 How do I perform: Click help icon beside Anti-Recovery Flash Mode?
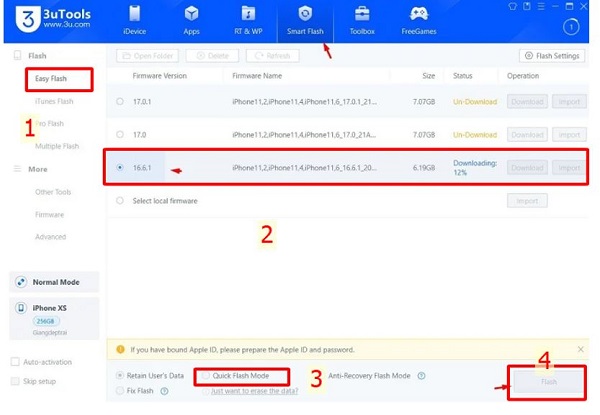pyautogui.click(x=420, y=376)
